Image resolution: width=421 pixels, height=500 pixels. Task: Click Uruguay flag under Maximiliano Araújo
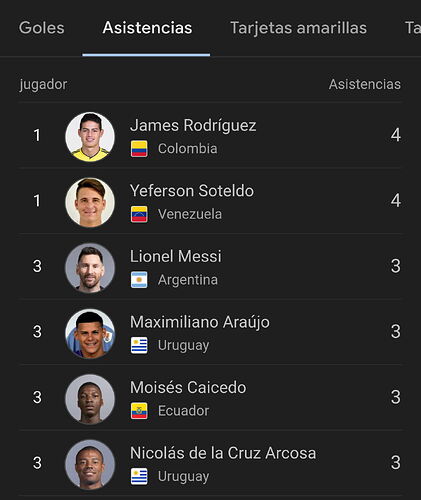point(139,345)
